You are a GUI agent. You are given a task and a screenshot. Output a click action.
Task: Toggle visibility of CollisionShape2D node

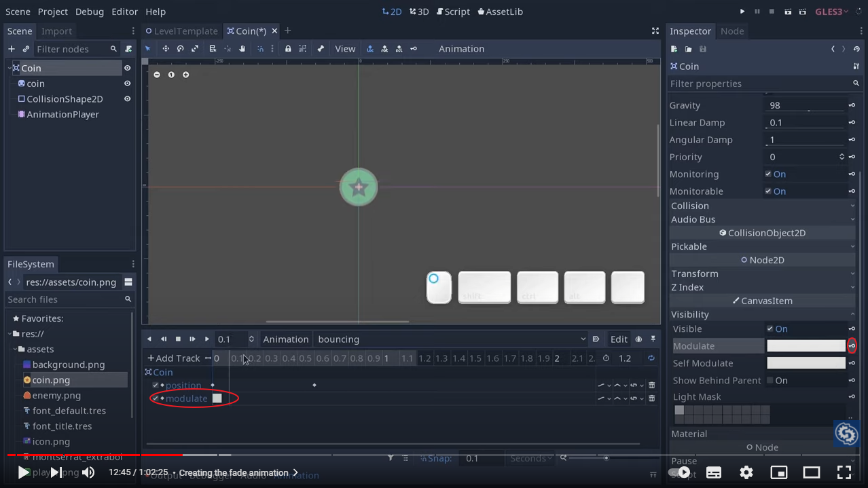[127, 99]
